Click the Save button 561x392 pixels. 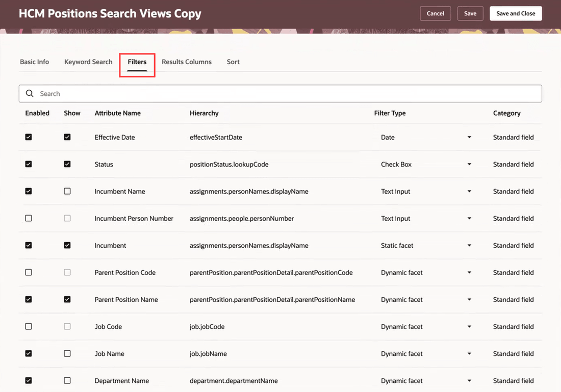point(470,14)
